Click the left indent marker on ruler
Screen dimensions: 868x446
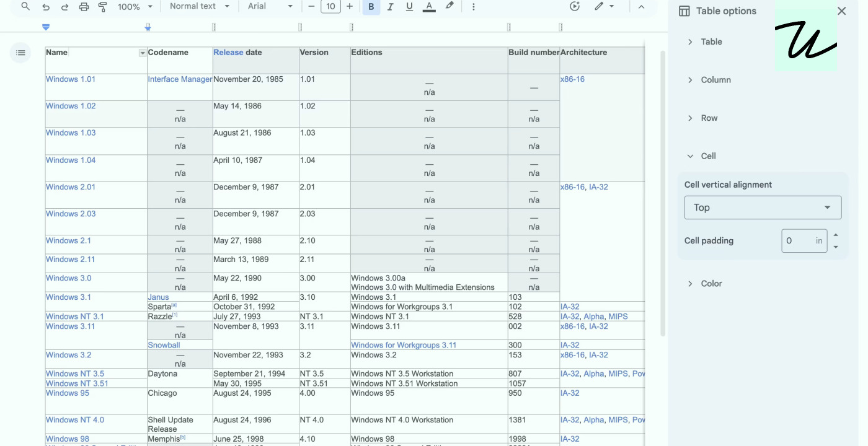(x=45, y=28)
